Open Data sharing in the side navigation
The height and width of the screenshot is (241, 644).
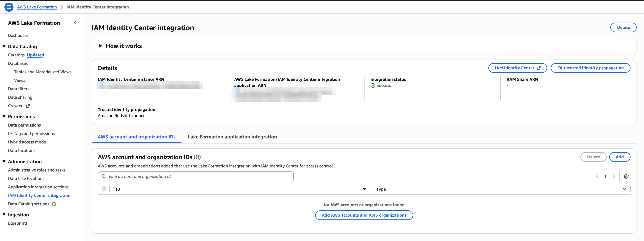pyautogui.click(x=20, y=97)
